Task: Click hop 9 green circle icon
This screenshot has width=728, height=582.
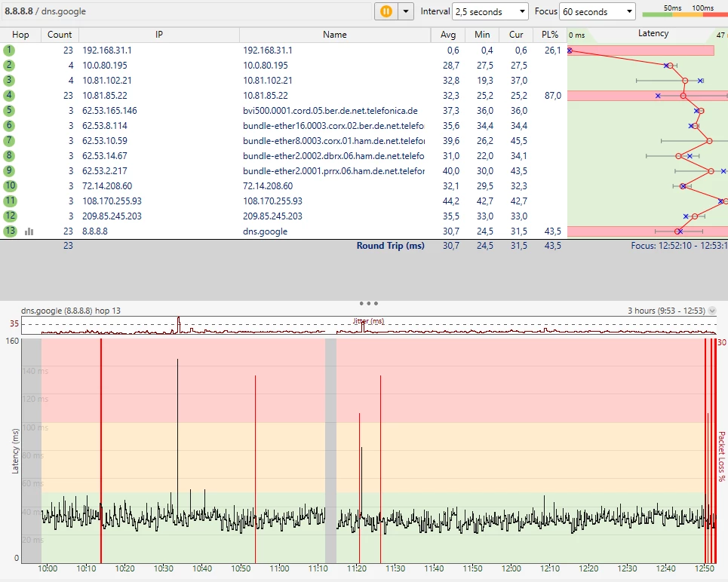Action: [9, 171]
